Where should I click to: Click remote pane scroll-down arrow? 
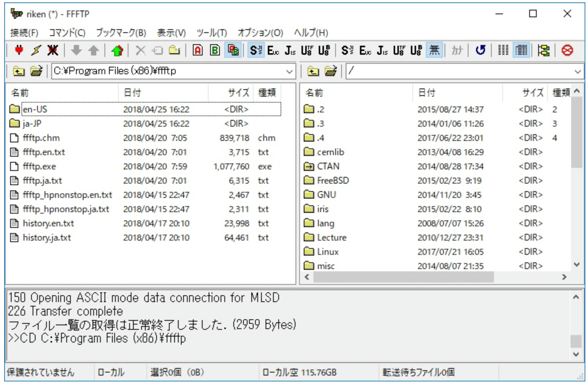pyautogui.click(x=577, y=265)
